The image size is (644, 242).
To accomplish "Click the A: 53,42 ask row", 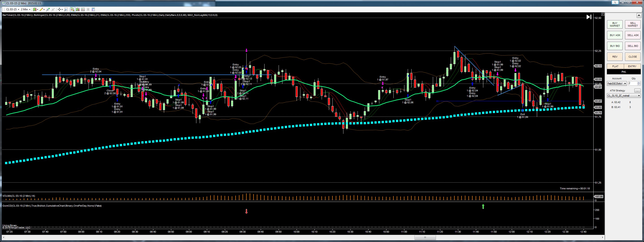I will pos(621,102).
